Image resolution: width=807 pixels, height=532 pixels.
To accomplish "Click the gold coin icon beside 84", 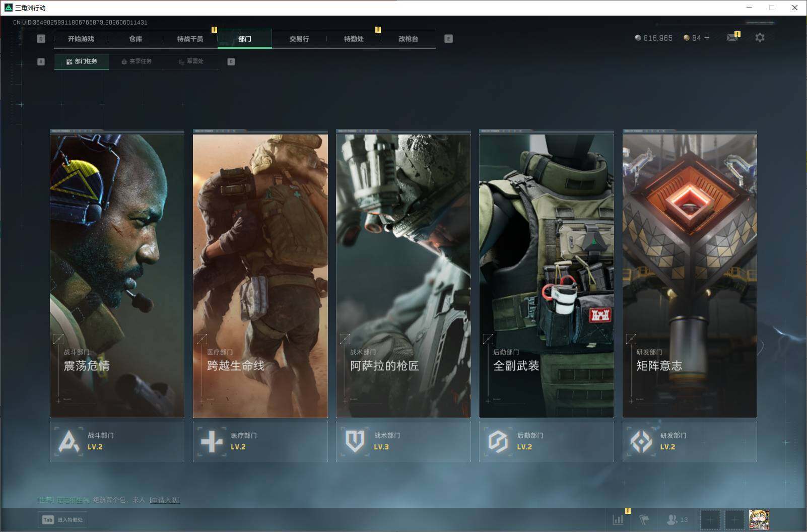I will coord(686,38).
